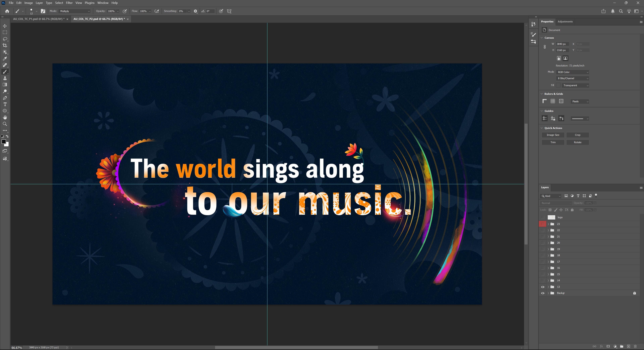Select the Lasso tool
Viewport: 644px width, 350px height.
coord(5,39)
